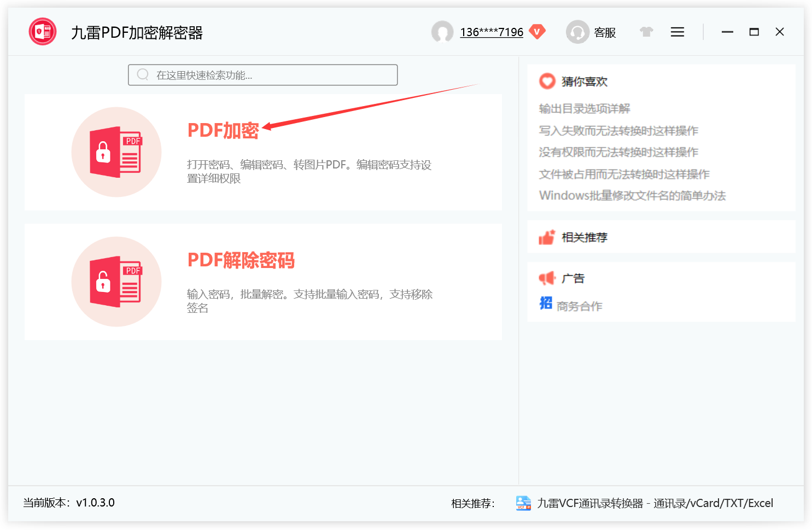This screenshot has width=812, height=530.
Task: Read the 输出目录选项详解 article
Action: (585, 108)
